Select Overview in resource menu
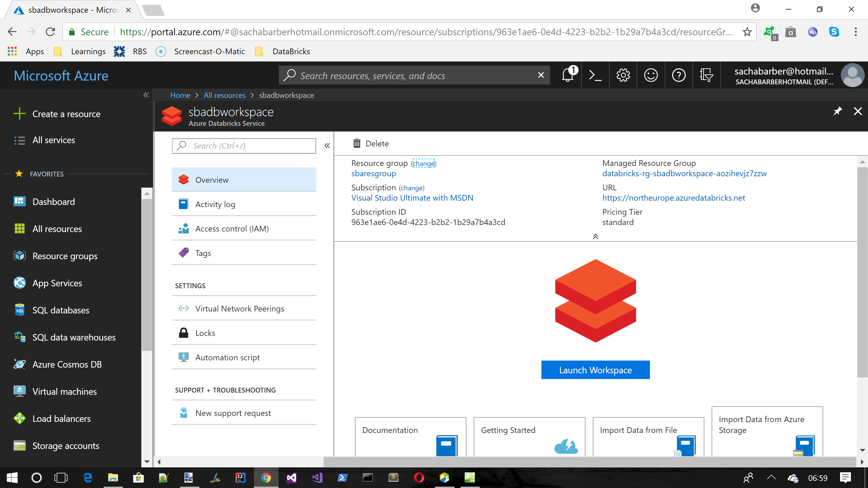Screen dimensions: 868x488 tap(244, 179)
